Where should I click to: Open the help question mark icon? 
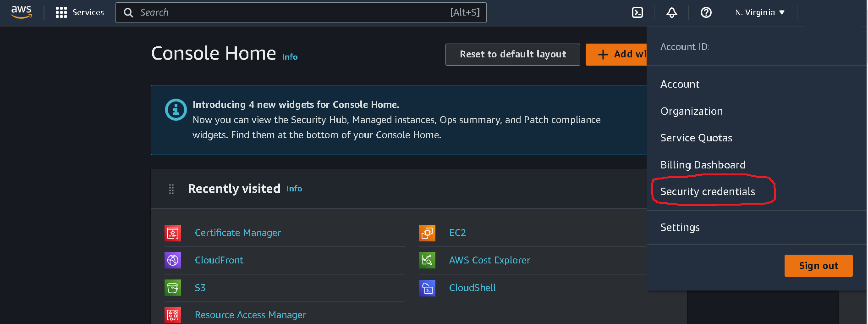[x=706, y=12]
